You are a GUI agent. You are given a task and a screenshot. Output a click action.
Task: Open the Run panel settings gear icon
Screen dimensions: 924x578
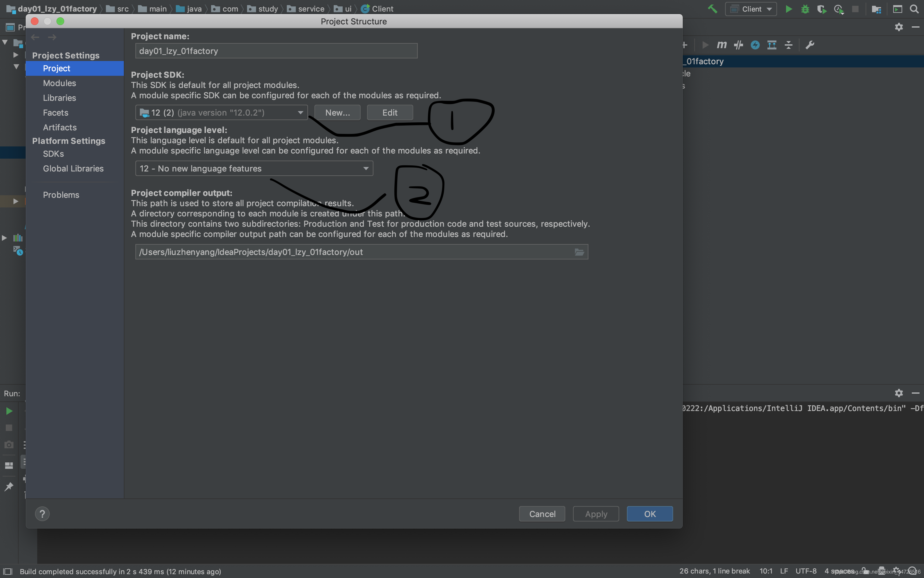(x=899, y=393)
